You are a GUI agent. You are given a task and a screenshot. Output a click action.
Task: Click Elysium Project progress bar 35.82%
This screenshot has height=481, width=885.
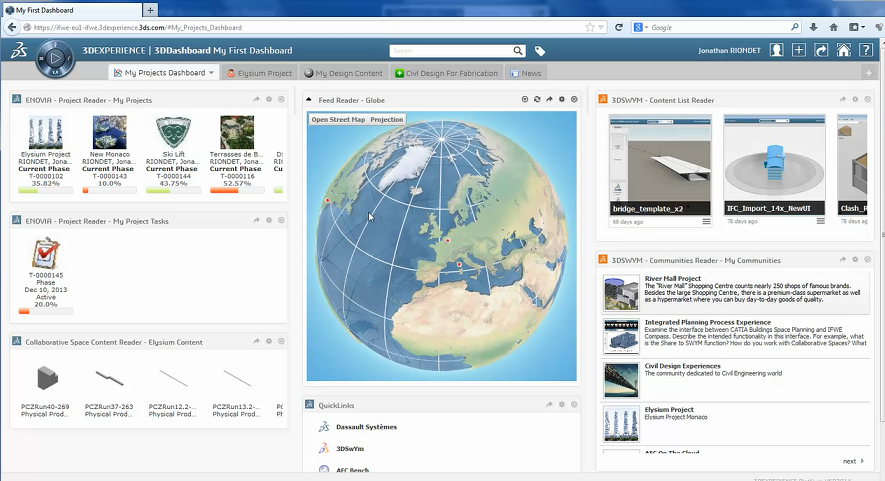[x=45, y=190]
